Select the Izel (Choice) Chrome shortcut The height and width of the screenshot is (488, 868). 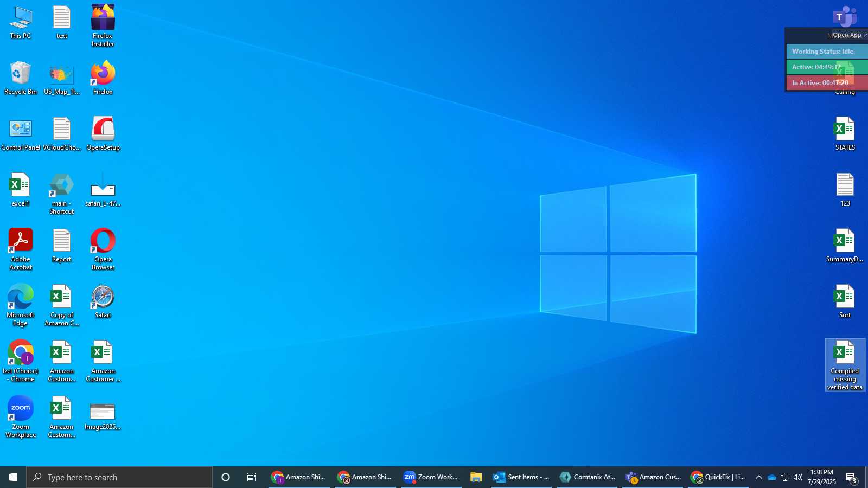coord(21,362)
